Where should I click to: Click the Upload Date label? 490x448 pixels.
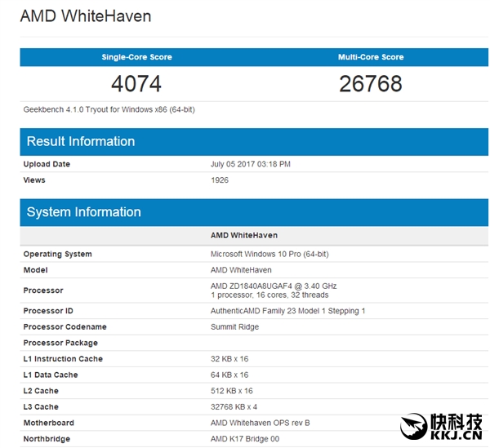[47, 164]
